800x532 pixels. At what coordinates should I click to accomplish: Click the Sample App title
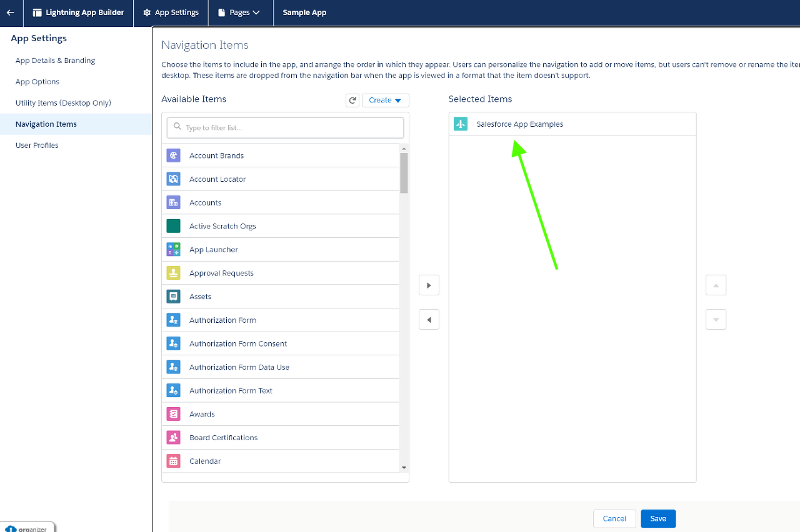pos(304,12)
